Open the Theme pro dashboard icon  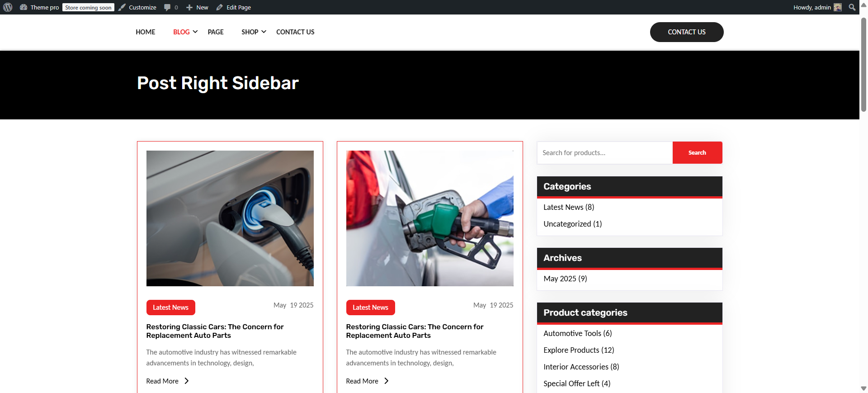24,7
